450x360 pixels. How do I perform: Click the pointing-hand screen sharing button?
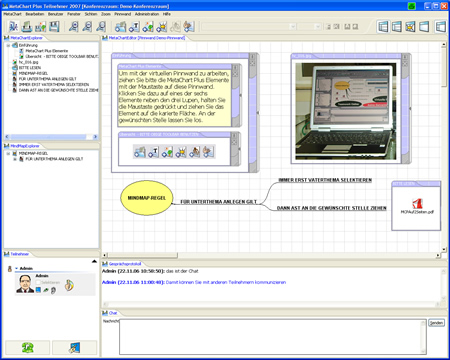(x=75, y=347)
